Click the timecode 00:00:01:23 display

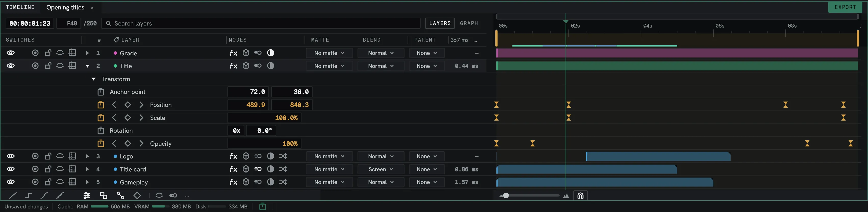click(x=30, y=23)
